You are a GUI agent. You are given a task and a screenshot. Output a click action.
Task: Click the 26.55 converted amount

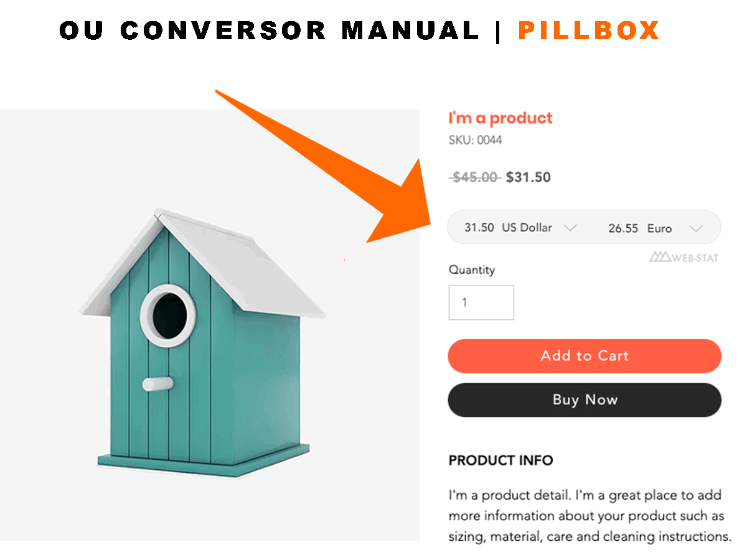pyautogui.click(x=623, y=228)
